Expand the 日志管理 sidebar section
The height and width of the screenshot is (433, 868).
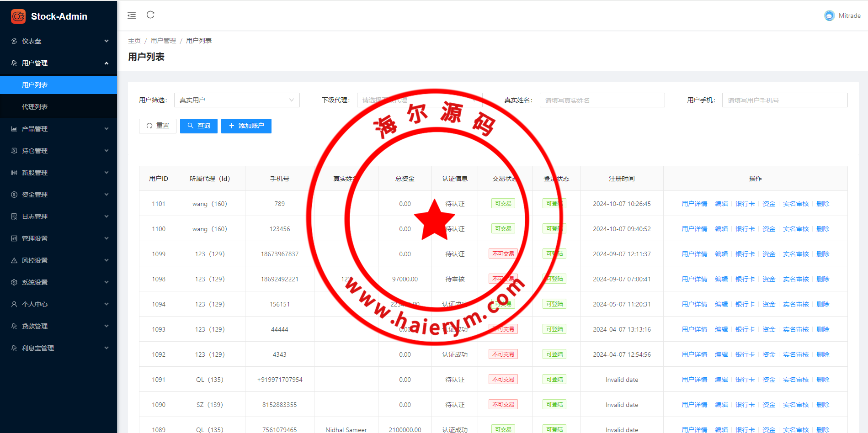click(x=59, y=216)
